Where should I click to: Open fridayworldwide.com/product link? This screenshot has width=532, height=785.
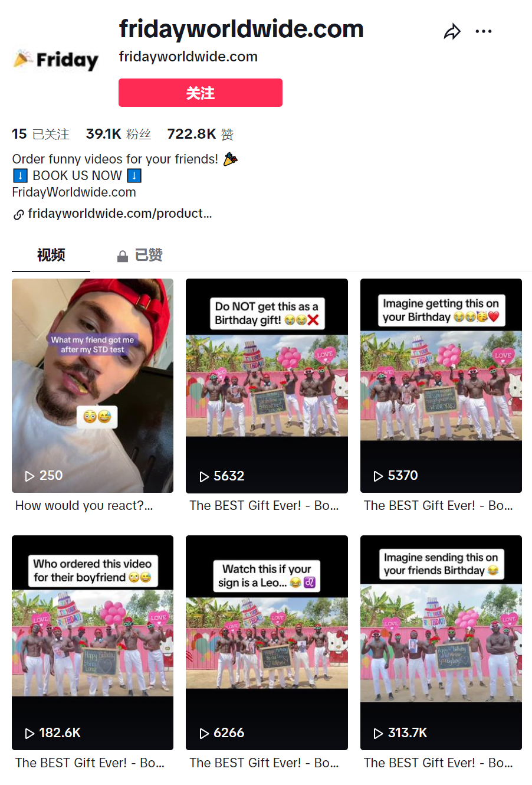[120, 214]
